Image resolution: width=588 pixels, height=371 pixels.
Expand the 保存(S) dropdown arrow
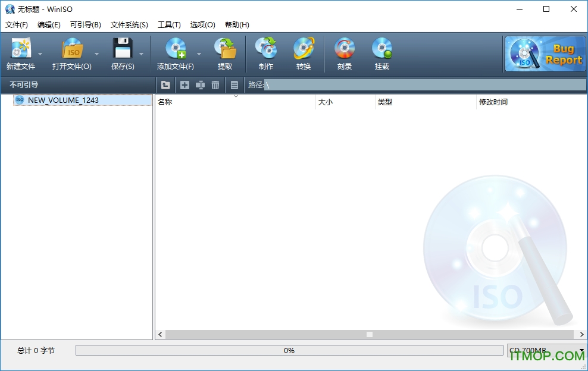[x=142, y=54]
